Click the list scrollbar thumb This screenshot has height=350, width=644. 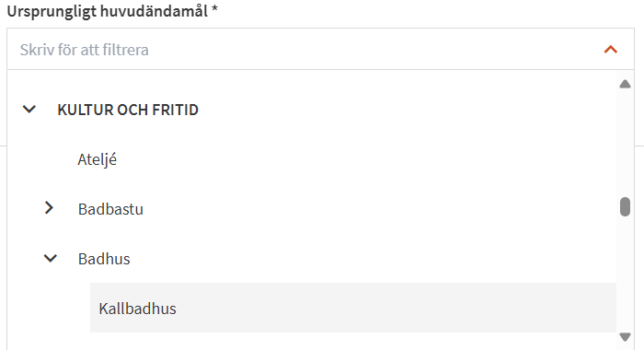625,206
